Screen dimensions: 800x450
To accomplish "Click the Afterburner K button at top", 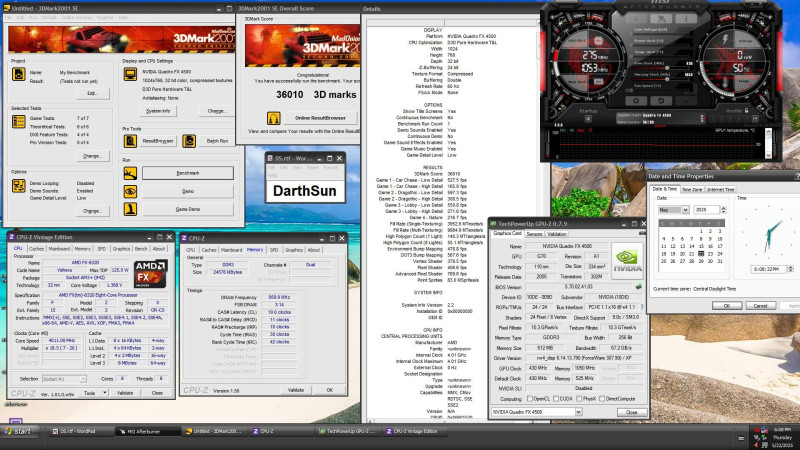I will pyautogui.click(x=636, y=18).
